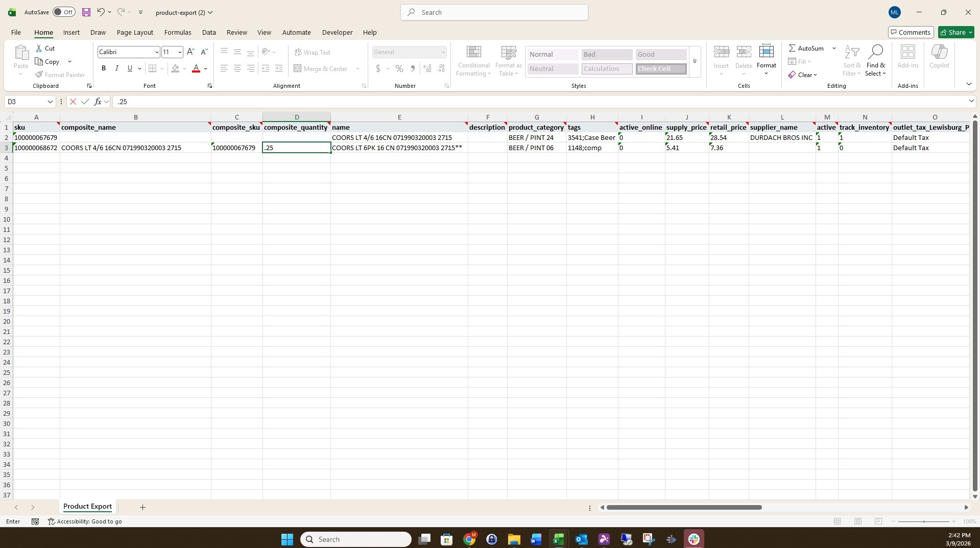This screenshot has height=548, width=980.
Task: Apply Align Right to the cell
Action: pyautogui.click(x=251, y=68)
